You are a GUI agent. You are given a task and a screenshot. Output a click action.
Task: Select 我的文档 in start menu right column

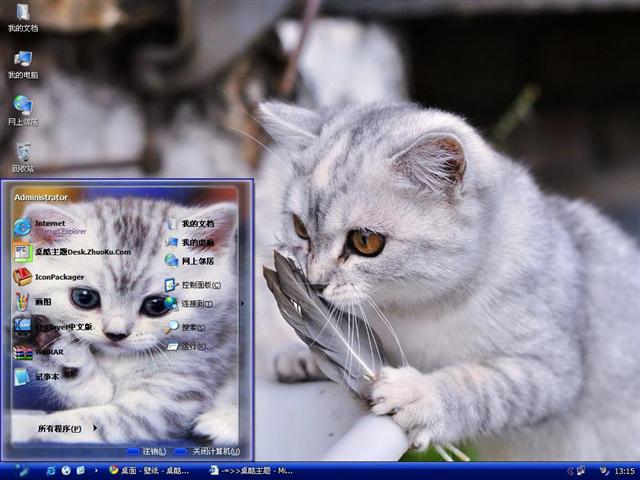[190, 224]
